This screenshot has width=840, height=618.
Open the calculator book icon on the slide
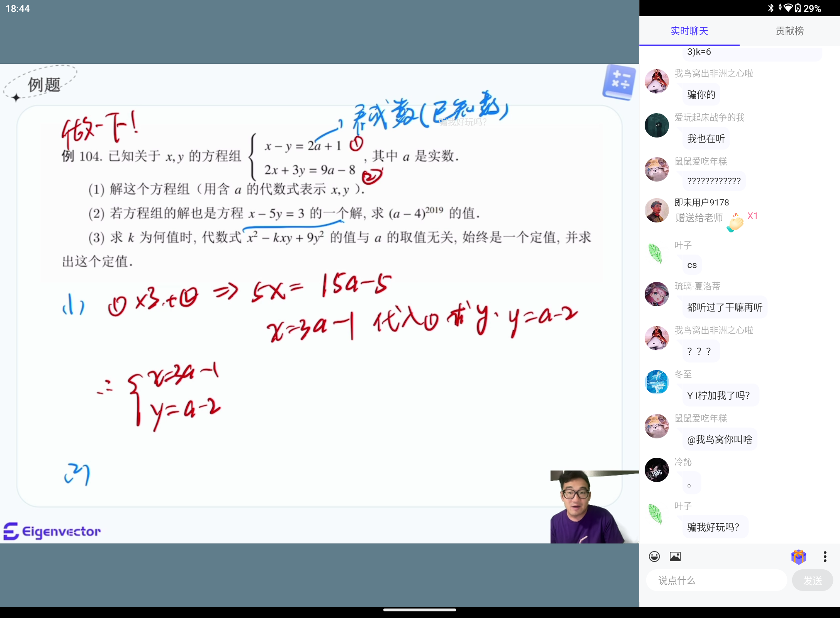click(619, 82)
